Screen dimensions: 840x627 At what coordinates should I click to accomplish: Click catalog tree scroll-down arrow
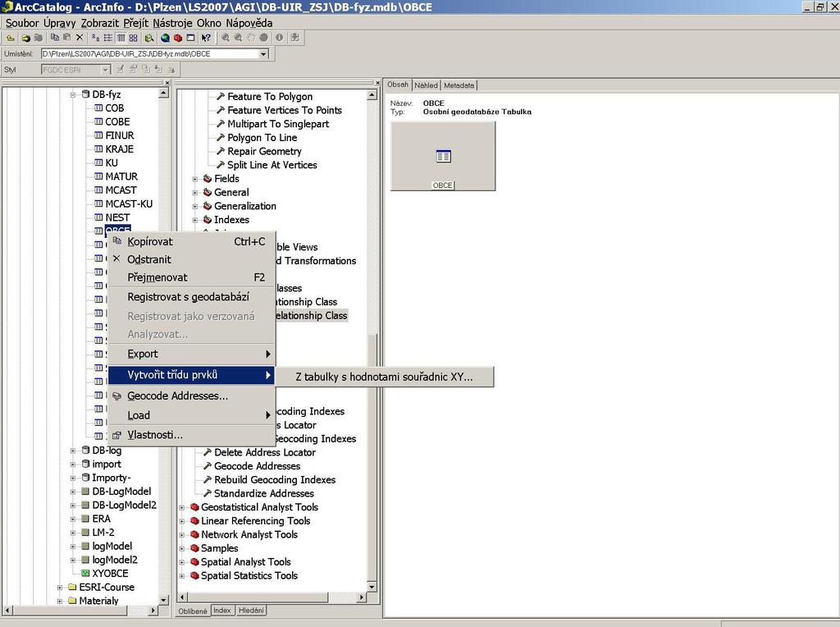tap(163, 600)
